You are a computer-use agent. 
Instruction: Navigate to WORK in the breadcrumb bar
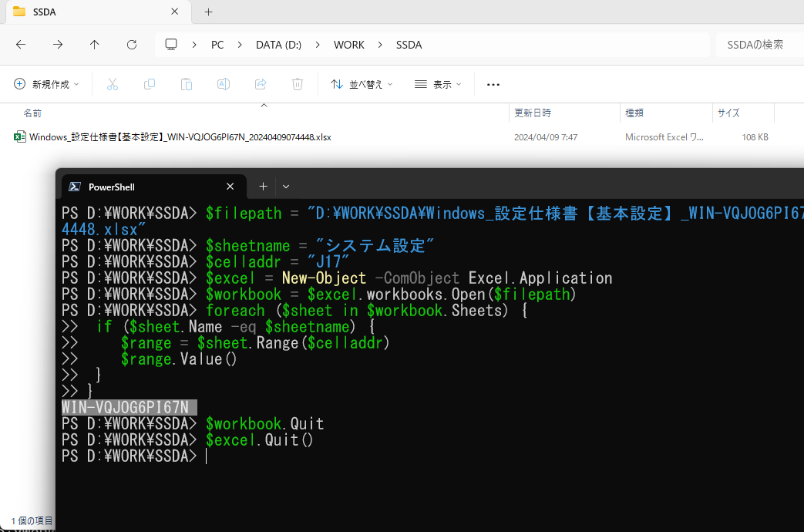point(348,45)
